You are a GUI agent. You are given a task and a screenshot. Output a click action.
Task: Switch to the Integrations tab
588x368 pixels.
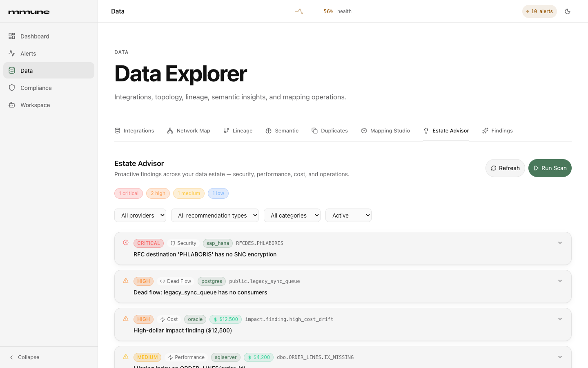pyautogui.click(x=134, y=131)
